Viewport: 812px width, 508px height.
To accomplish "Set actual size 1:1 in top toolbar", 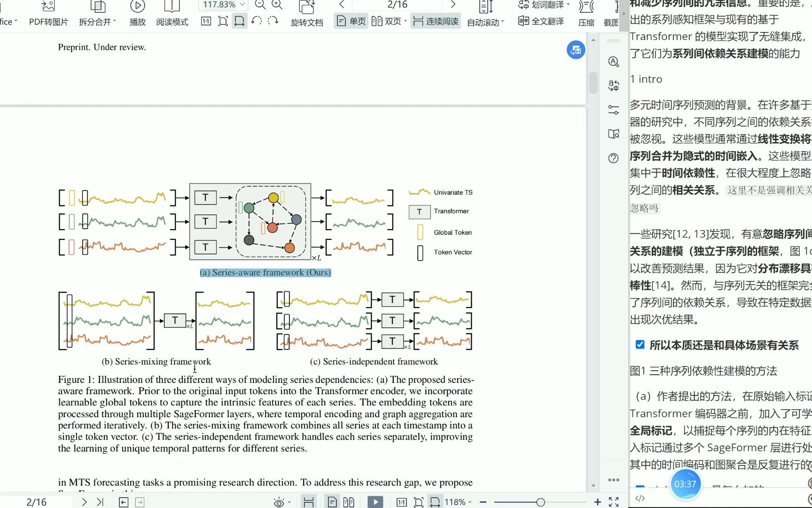I will pos(206,21).
